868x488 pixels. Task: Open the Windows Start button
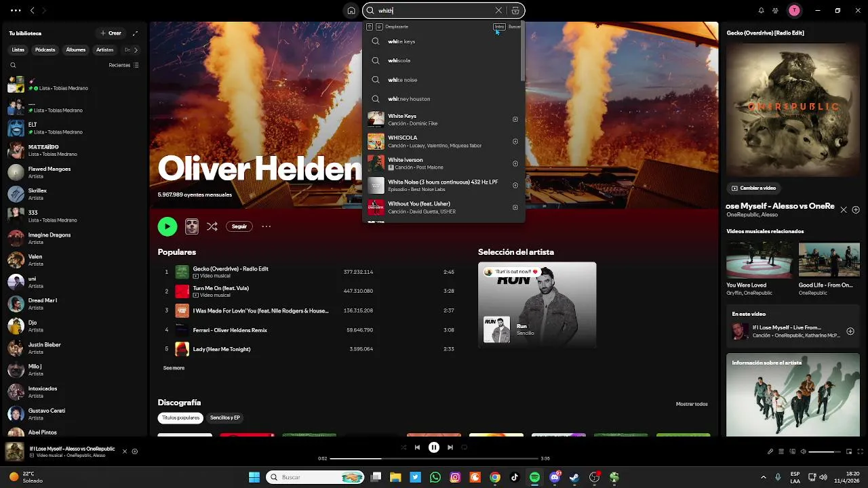[x=254, y=477]
